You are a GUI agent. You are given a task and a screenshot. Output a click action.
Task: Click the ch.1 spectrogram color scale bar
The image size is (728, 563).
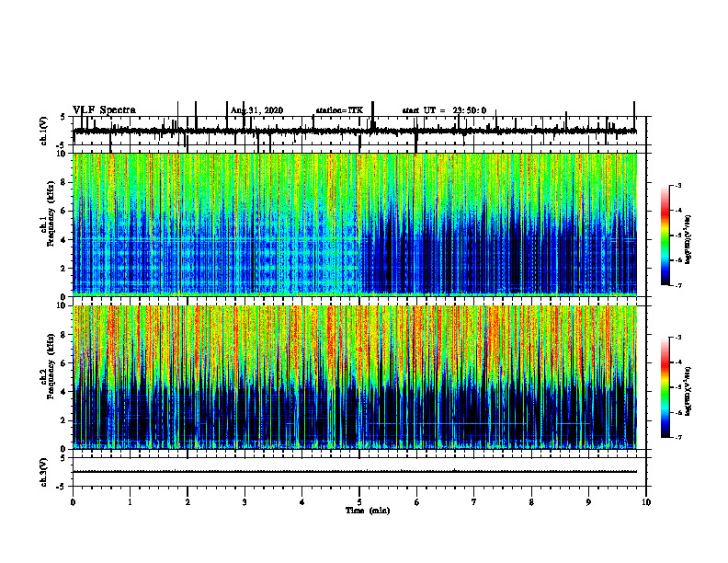tap(665, 236)
